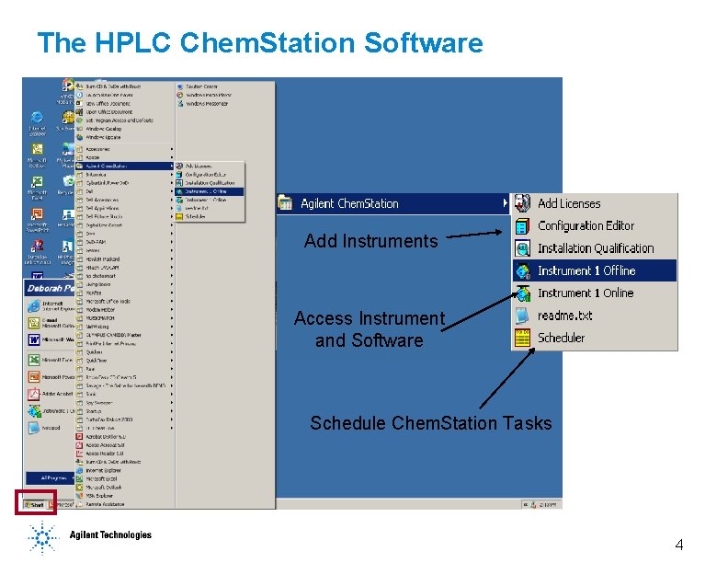Open MUSICMATCH folder entry
728x563 pixels.
tap(125, 318)
